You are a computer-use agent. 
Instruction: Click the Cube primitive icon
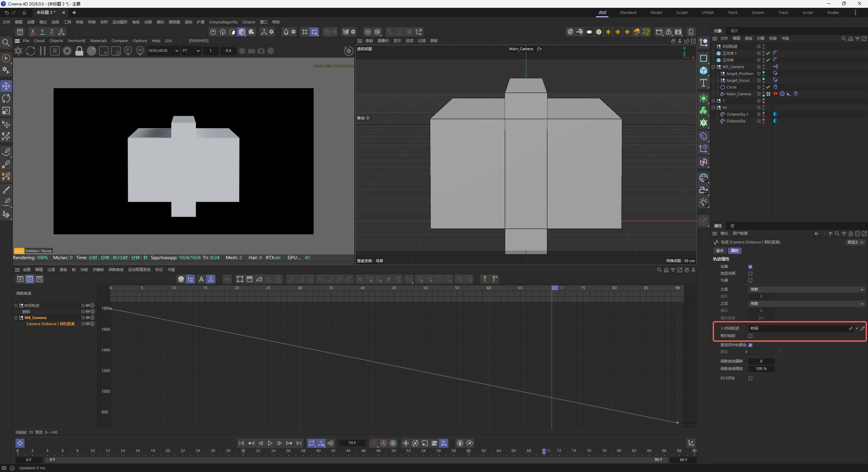pyautogui.click(x=704, y=71)
